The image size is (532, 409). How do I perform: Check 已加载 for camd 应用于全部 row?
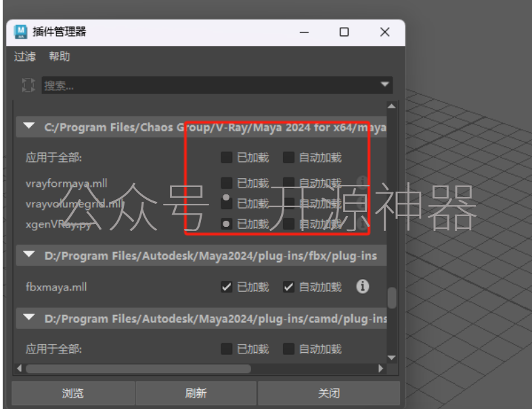[x=226, y=349]
